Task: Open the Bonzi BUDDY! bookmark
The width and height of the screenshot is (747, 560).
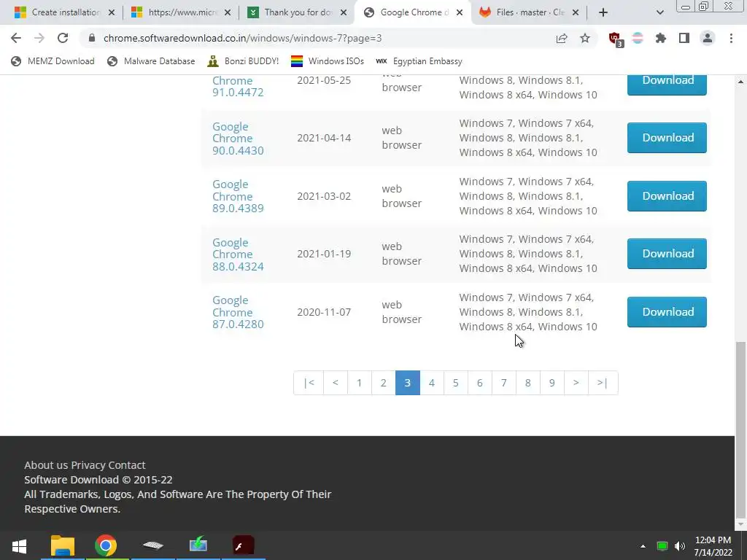Action: click(x=243, y=61)
